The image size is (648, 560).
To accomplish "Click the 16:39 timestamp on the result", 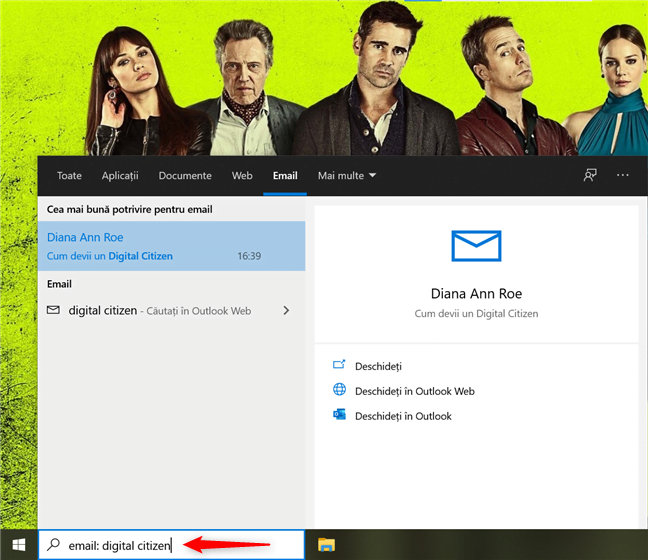I will 249,256.
